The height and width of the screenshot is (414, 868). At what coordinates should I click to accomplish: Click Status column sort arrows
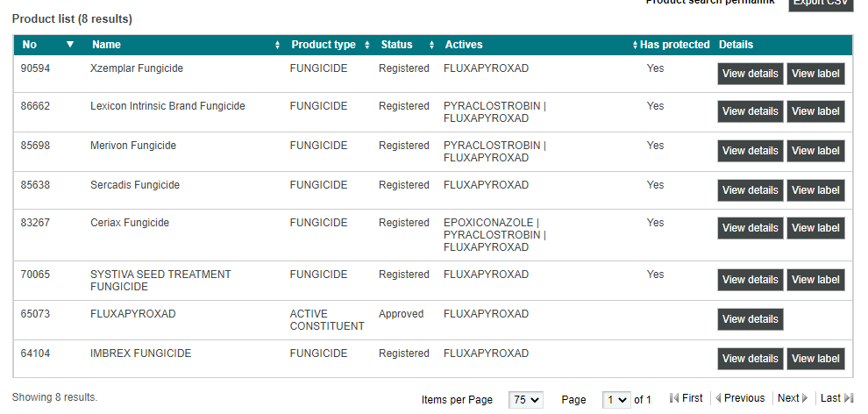pyautogui.click(x=431, y=45)
